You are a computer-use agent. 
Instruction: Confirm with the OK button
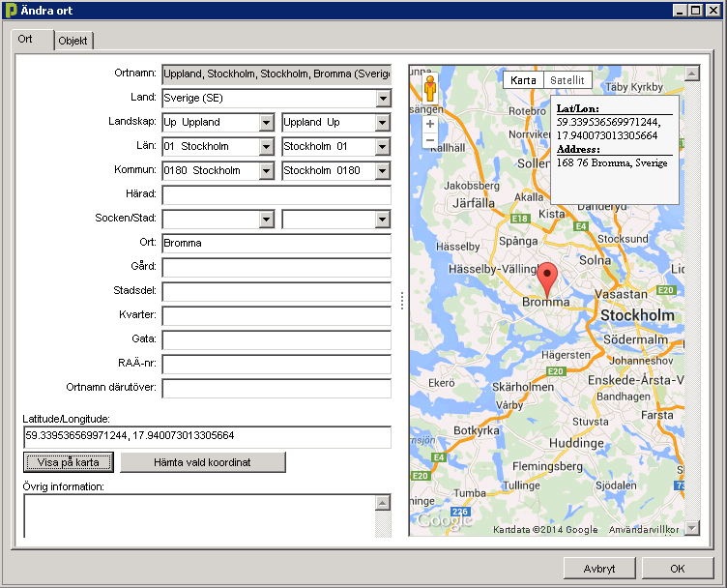click(678, 569)
